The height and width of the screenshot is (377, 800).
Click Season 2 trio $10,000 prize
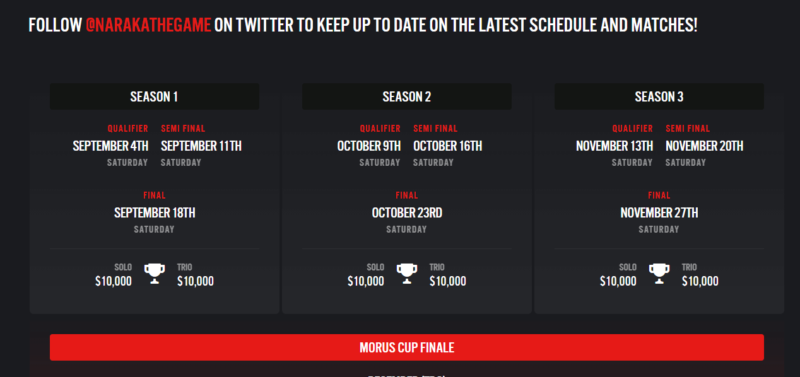click(x=447, y=281)
